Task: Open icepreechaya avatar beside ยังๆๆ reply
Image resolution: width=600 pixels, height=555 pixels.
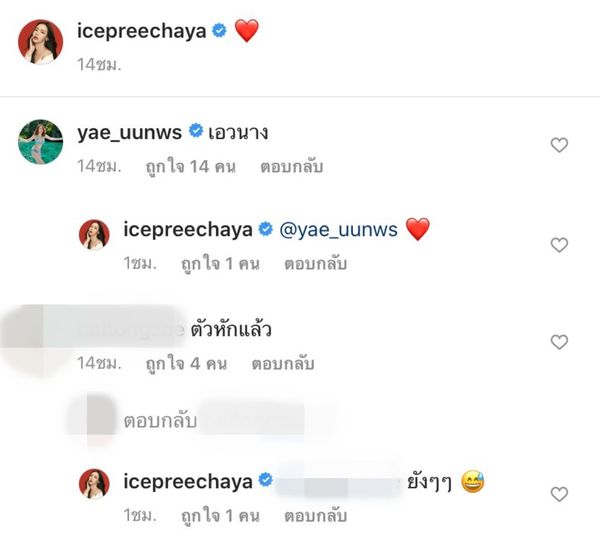Action: [x=94, y=484]
